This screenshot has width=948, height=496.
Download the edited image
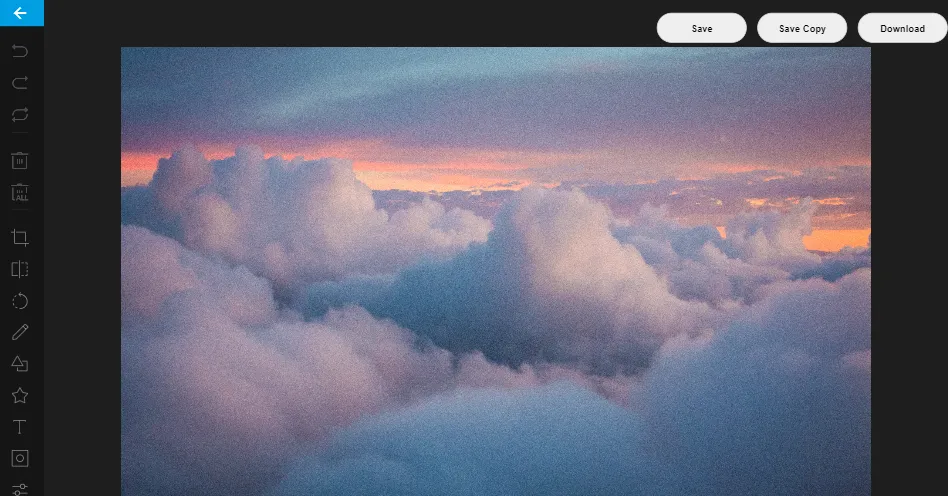pyautogui.click(x=902, y=28)
